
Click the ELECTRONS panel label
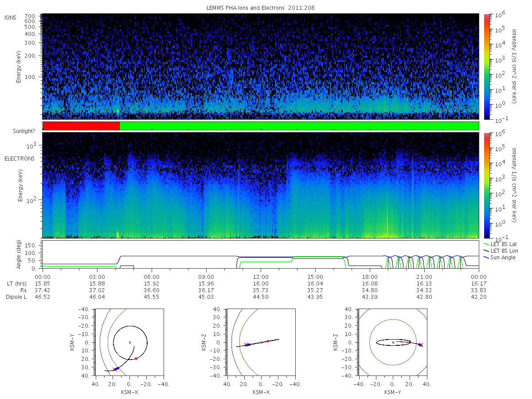pyautogui.click(x=20, y=158)
